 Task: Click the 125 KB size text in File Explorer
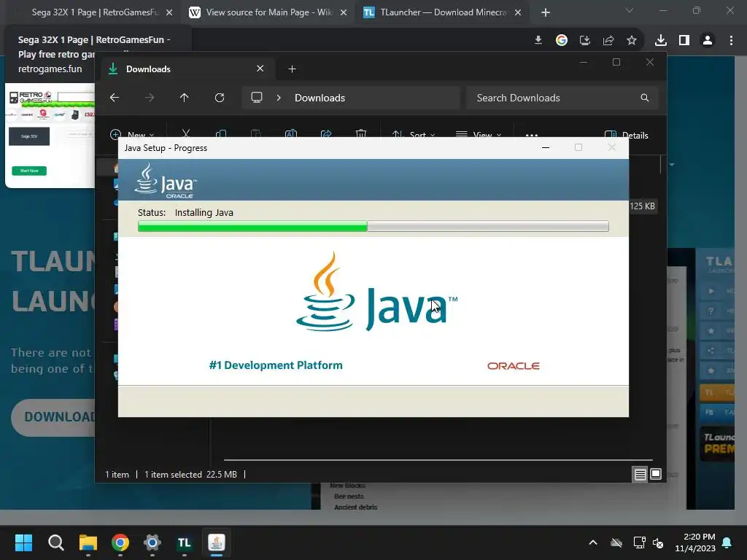coord(642,206)
